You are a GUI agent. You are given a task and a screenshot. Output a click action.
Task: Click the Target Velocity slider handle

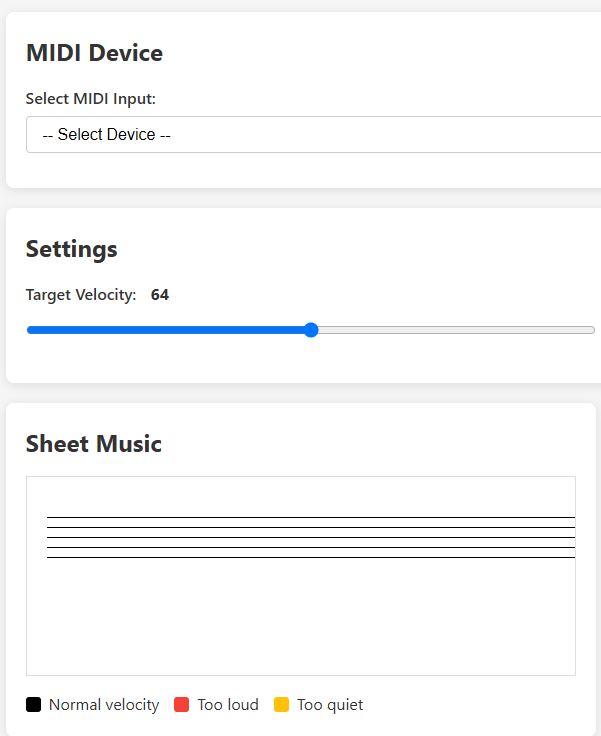[x=311, y=330]
